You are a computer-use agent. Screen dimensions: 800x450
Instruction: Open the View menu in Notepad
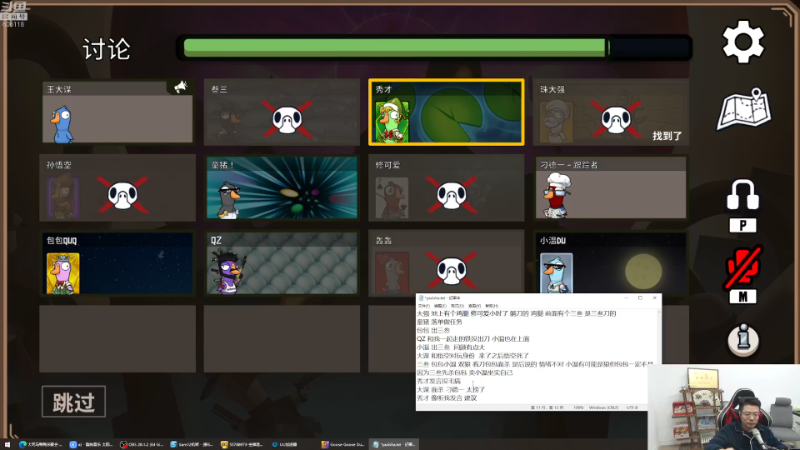pyautogui.click(x=474, y=306)
